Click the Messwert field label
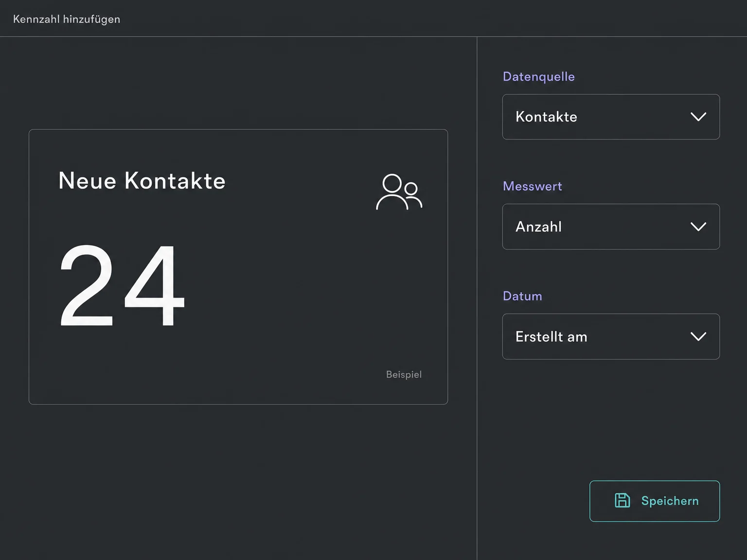 tap(533, 186)
